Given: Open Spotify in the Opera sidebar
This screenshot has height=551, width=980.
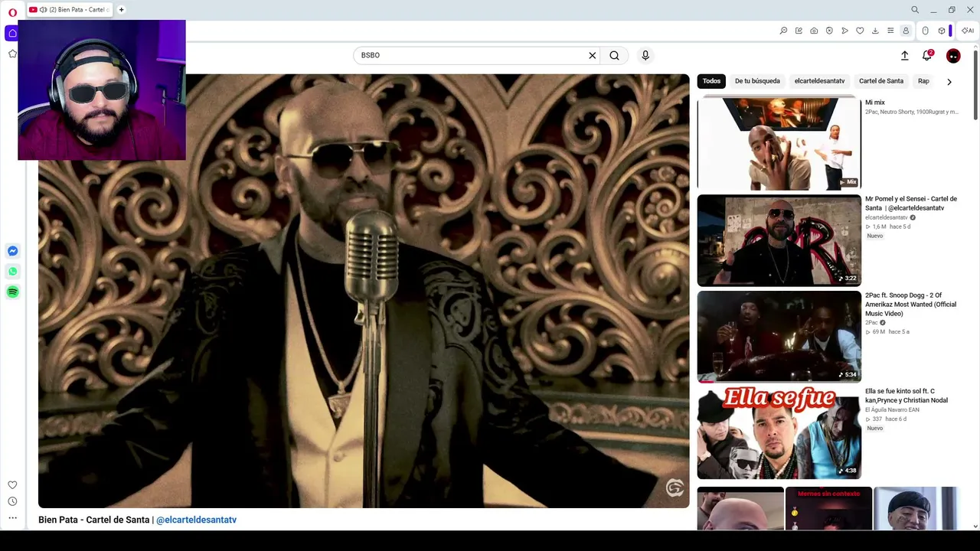Looking at the screenshot, I should click(12, 292).
